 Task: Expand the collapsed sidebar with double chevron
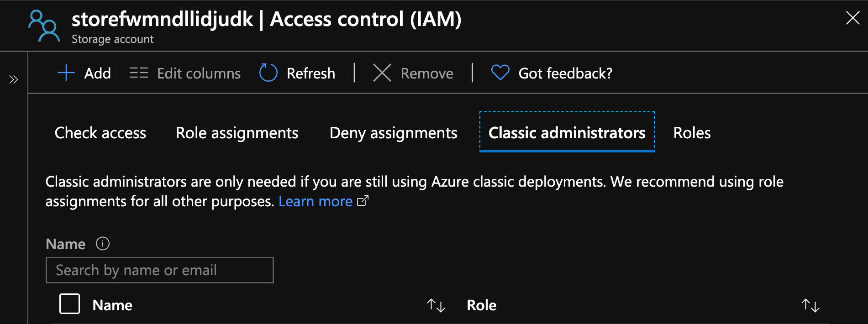coord(14,80)
